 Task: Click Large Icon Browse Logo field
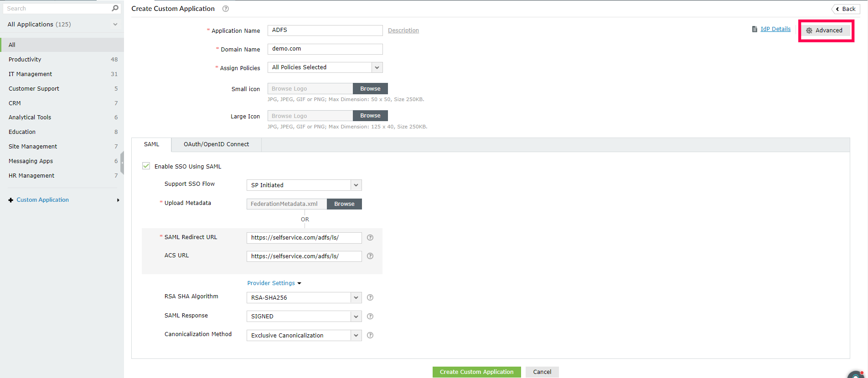(x=310, y=116)
